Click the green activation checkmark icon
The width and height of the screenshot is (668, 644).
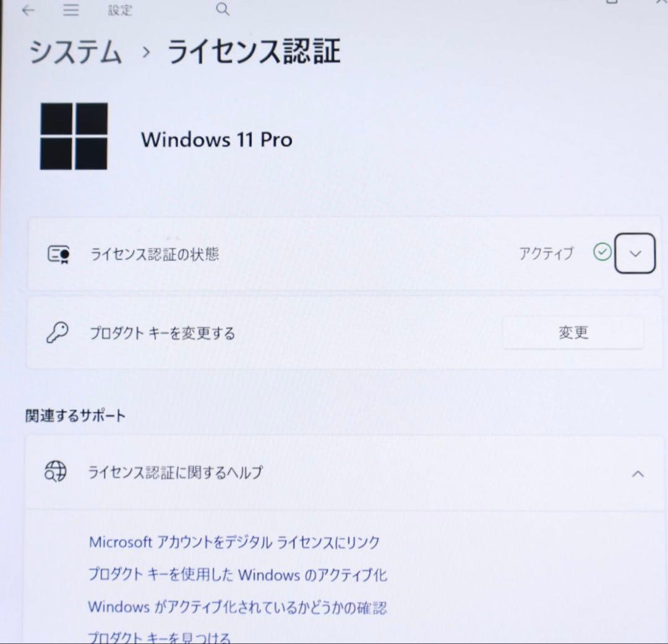pos(602,252)
